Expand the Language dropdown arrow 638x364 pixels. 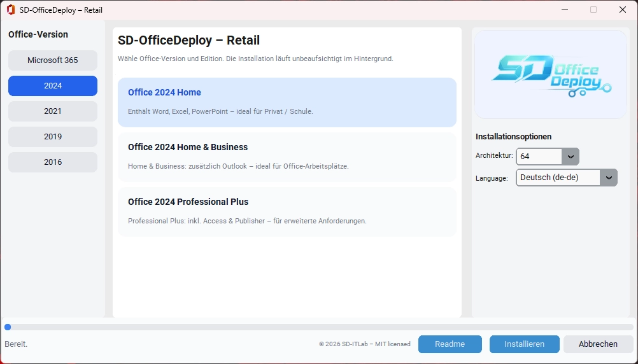pos(609,178)
